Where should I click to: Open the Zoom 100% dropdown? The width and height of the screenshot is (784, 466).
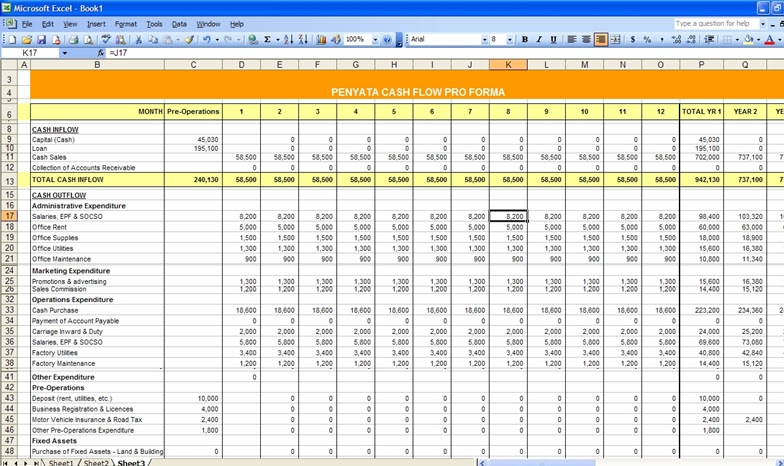(x=375, y=40)
